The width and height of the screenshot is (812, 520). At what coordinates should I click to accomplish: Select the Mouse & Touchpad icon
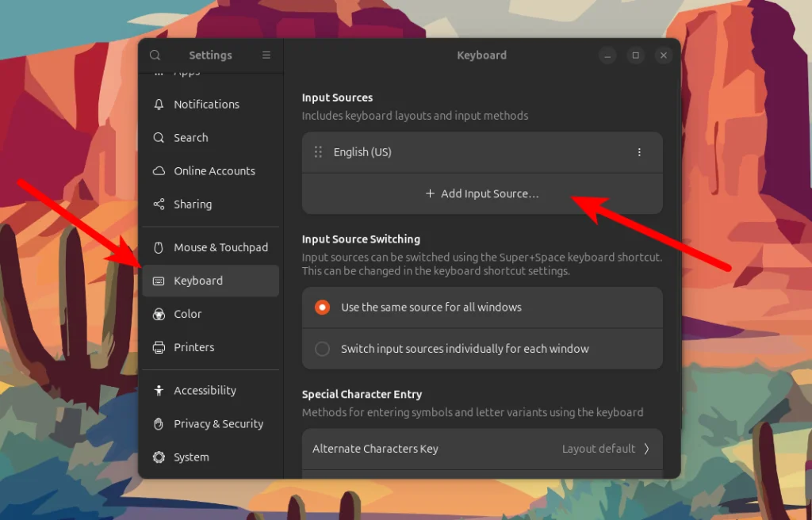point(160,247)
